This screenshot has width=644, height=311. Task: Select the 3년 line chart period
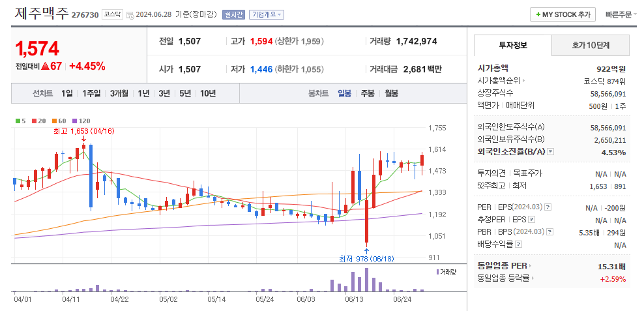(164, 93)
